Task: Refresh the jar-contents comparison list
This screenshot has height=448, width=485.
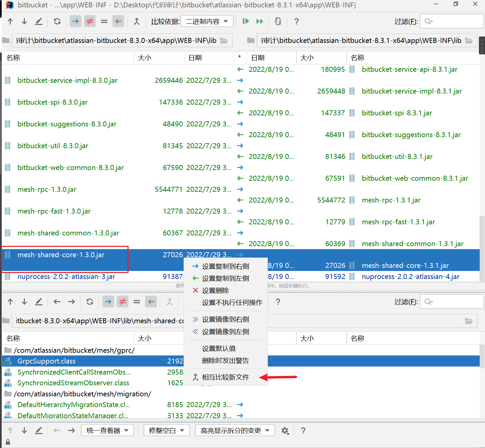Action: 90,302
